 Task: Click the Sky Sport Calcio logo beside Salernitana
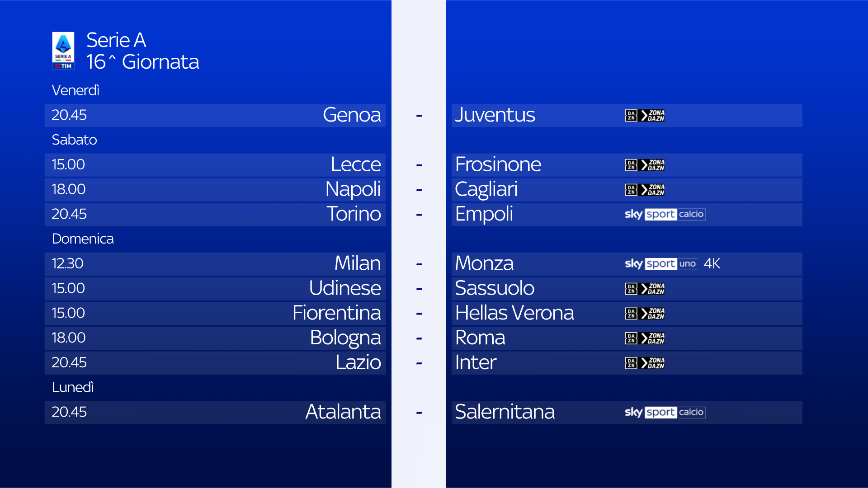click(665, 412)
